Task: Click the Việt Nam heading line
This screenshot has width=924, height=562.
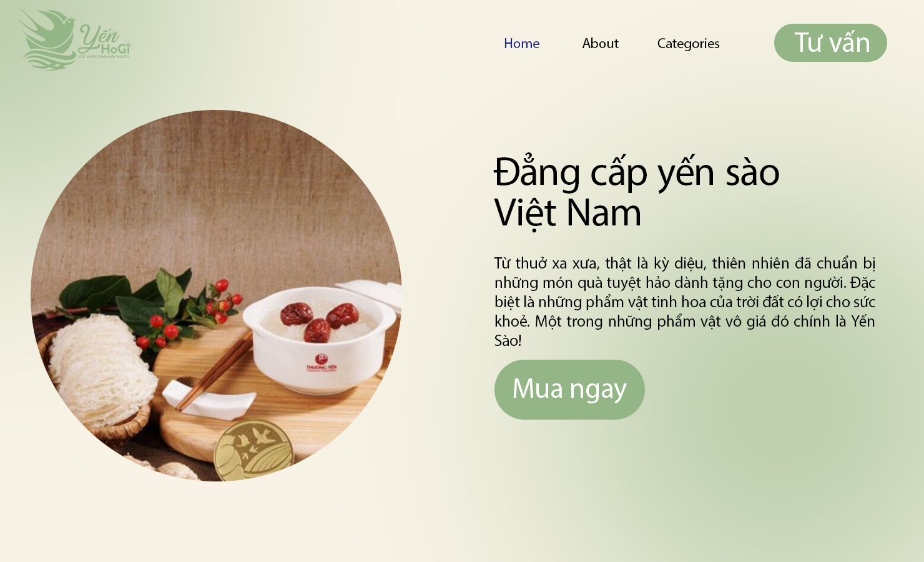Action: 568,213
